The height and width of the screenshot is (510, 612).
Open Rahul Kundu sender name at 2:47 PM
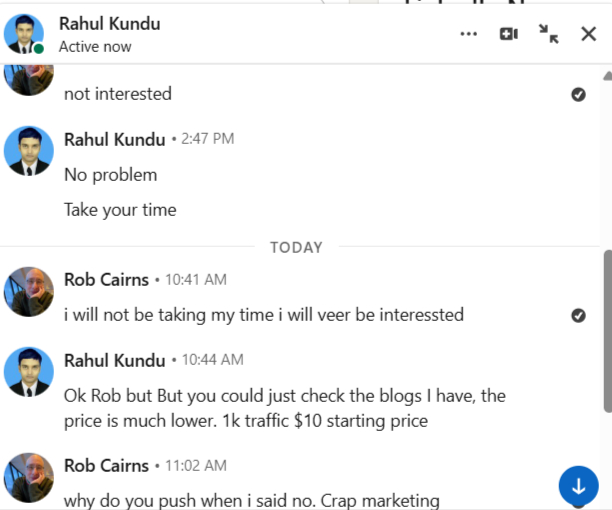click(115, 139)
